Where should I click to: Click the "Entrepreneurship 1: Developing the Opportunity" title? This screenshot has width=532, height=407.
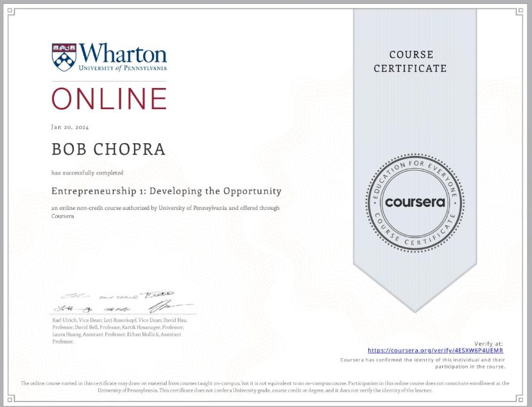tap(166, 191)
